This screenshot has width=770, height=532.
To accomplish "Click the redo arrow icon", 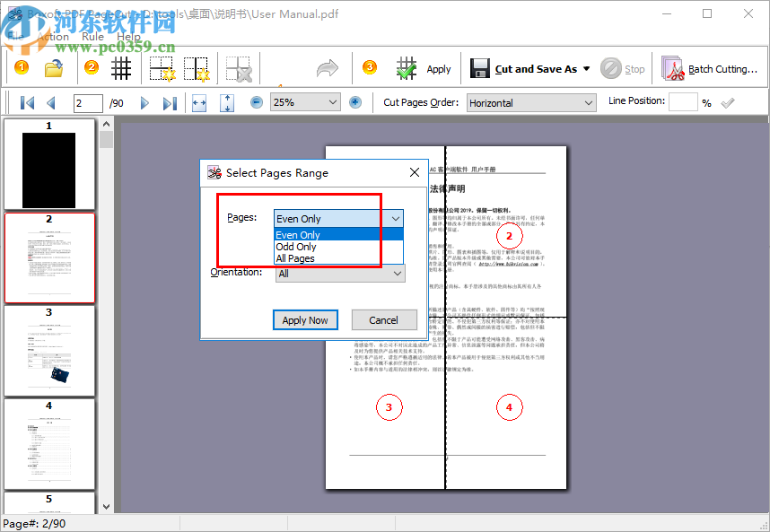I will click(326, 67).
